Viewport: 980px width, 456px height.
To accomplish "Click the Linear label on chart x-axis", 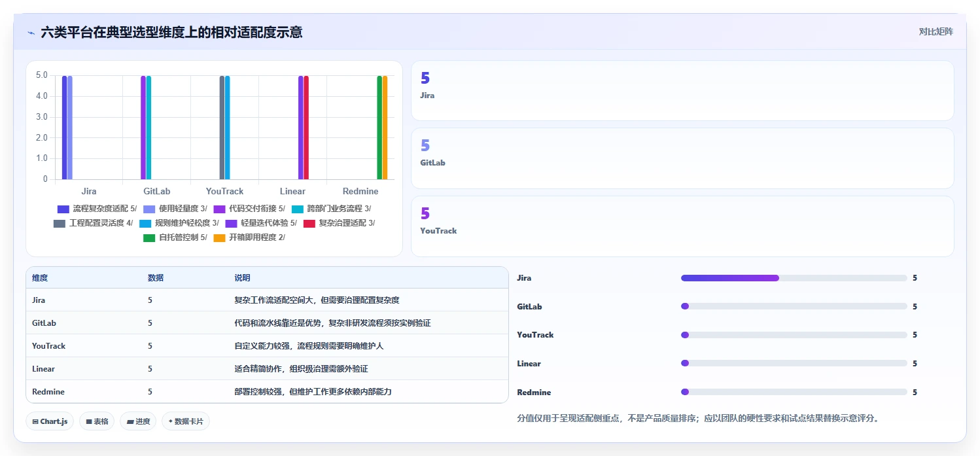I will pos(292,191).
